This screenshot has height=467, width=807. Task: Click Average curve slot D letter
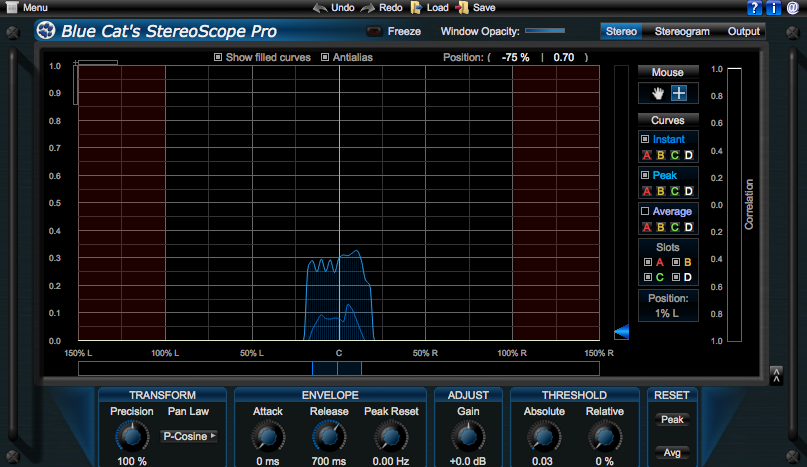pos(688,227)
